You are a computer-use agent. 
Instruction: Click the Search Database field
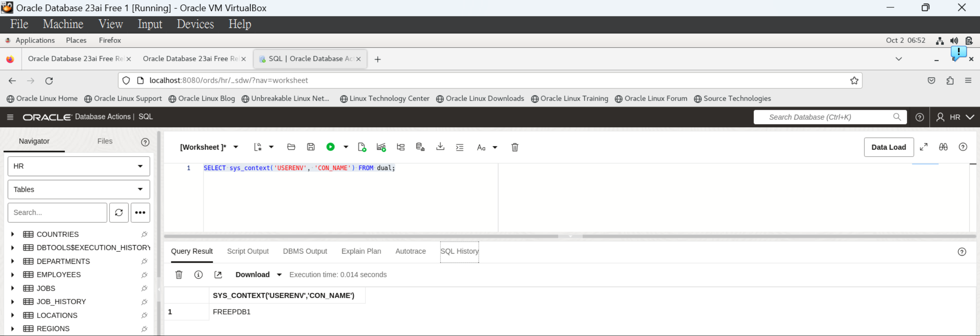pyautogui.click(x=830, y=117)
